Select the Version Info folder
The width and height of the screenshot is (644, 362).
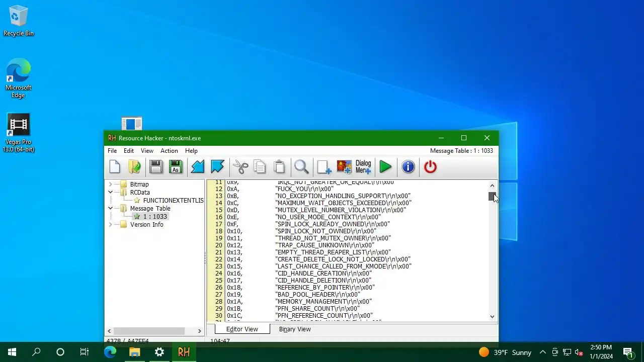146,225
